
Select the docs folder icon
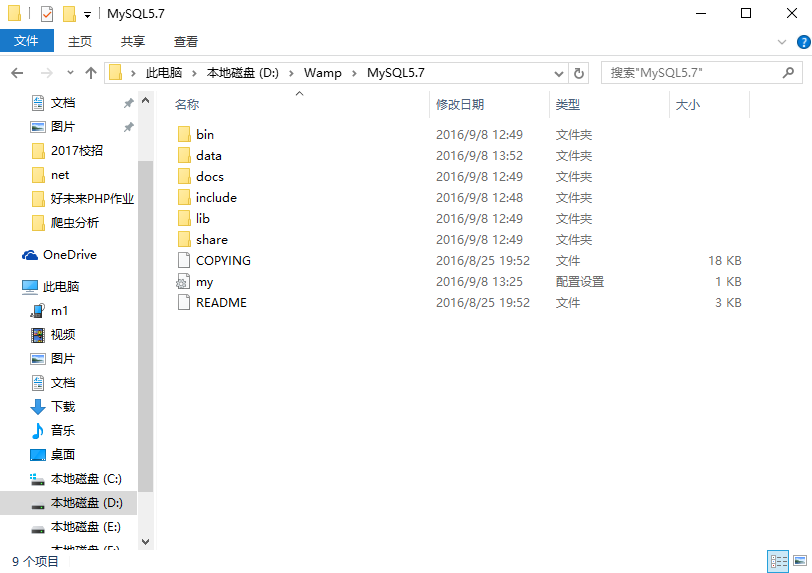click(x=184, y=177)
